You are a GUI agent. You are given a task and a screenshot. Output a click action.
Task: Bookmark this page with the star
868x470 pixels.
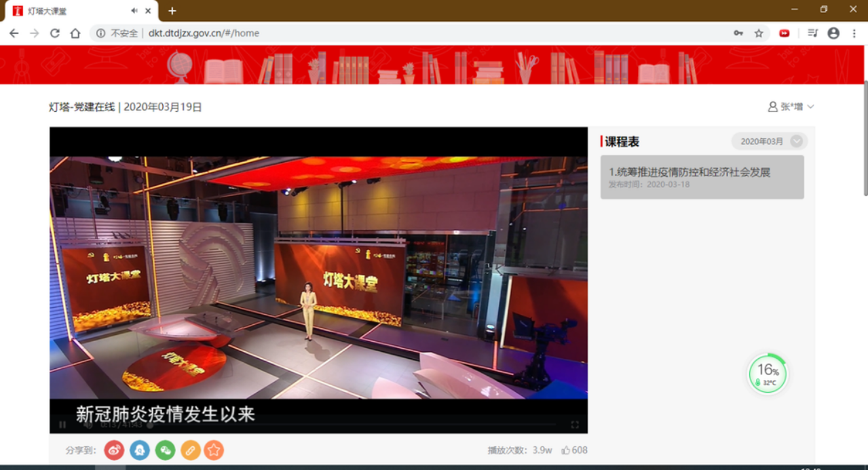pos(759,33)
